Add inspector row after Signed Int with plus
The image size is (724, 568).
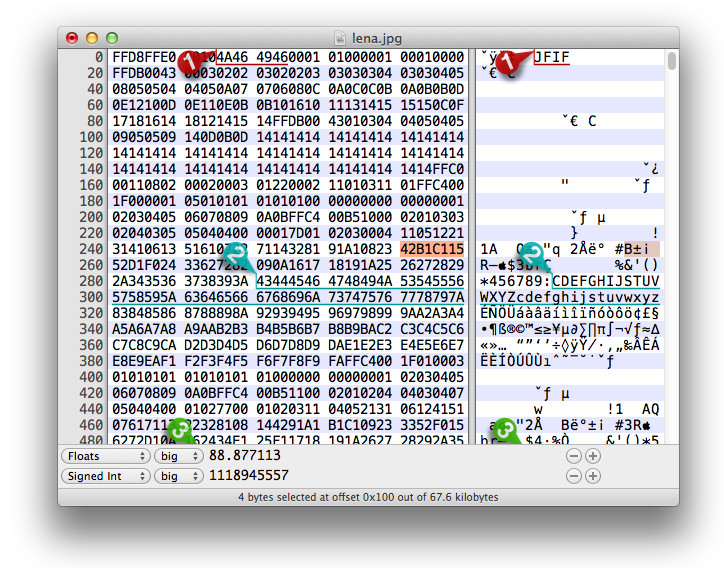(x=593, y=476)
